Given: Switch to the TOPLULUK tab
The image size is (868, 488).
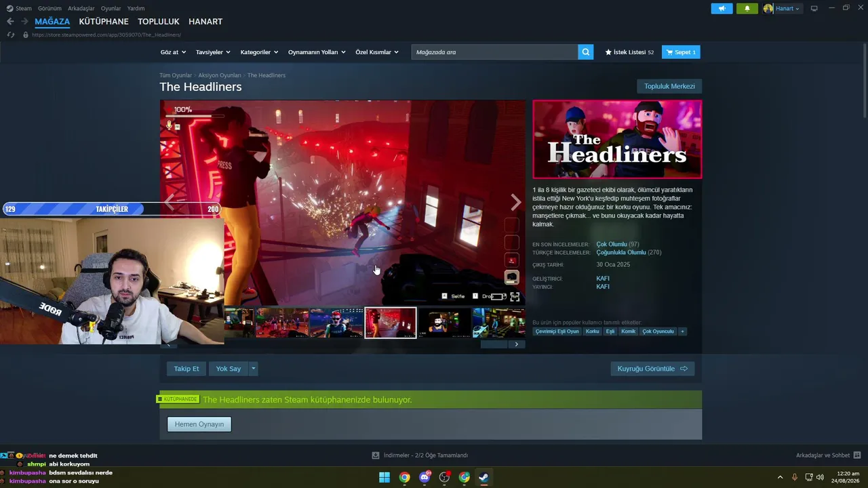Looking at the screenshot, I should coord(159,22).
